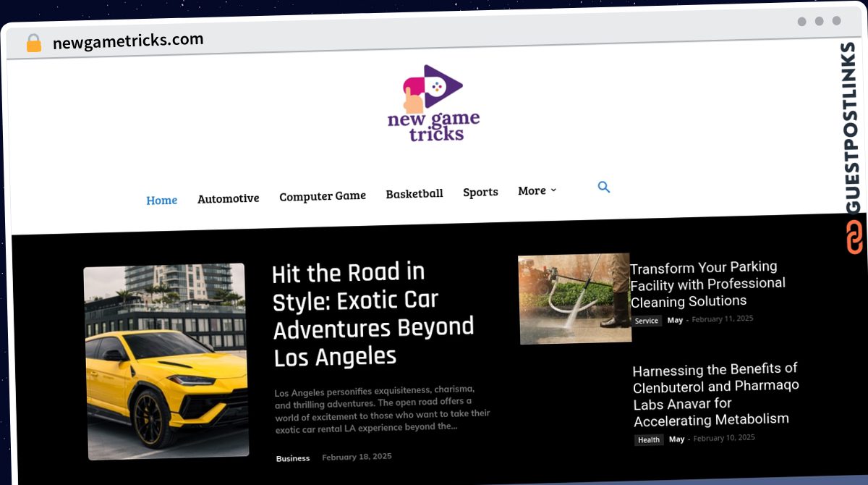The height and width of the screenshot is (485, 868).
Task: Click the newgametricks.com address bar
Action: pyautogui.click(x=128, y=41)
